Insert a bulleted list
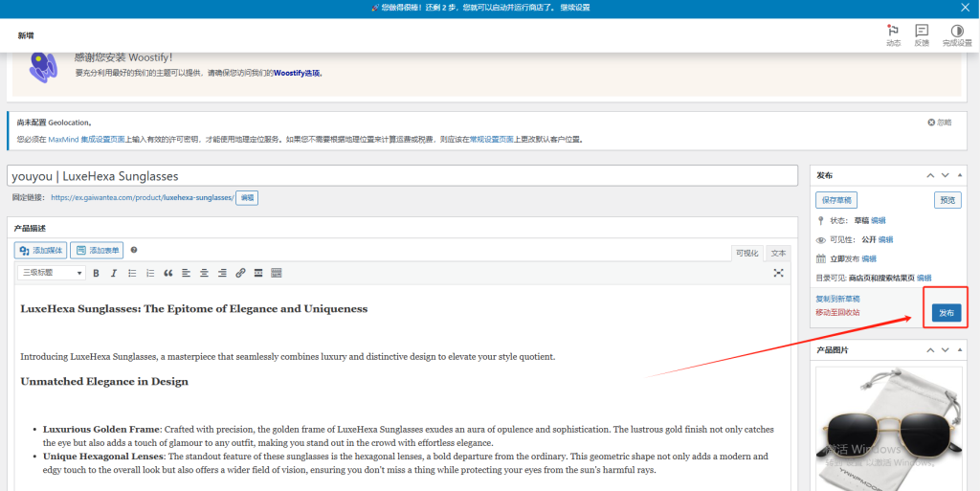The width and height of the screenshot is (980, 491). click(x=132, y=273)
